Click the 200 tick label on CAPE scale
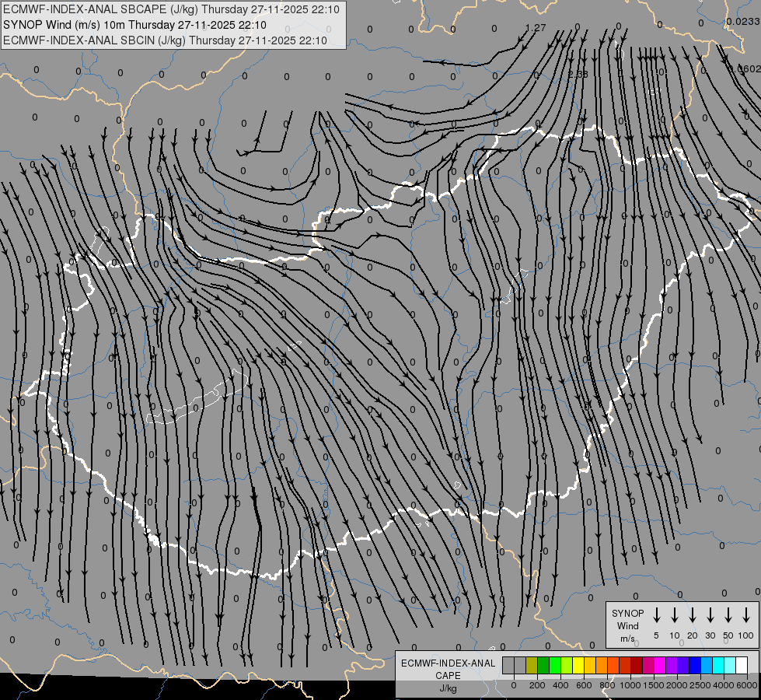This screenshot has height=700, width=761. pyautogui.click(x=537, y=685)
